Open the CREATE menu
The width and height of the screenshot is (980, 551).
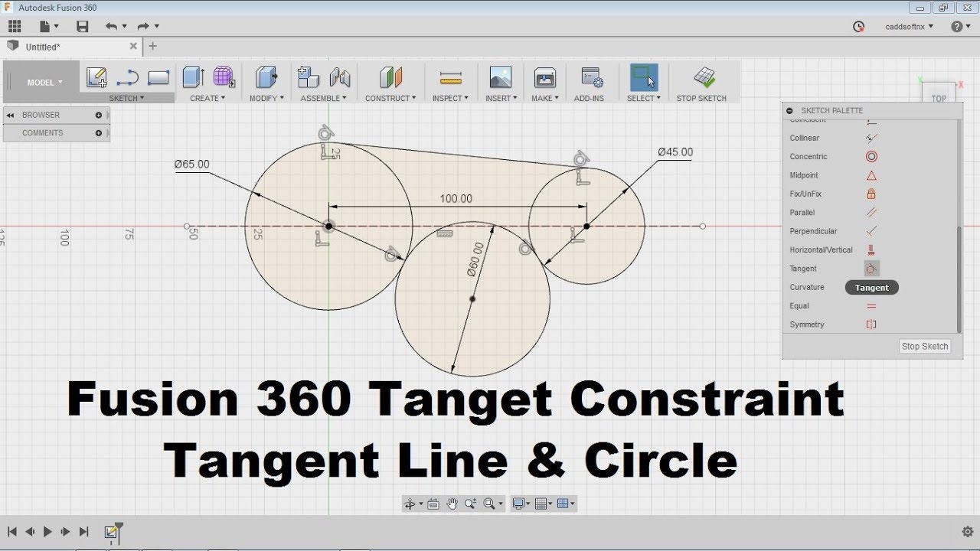pyautogui.click(x=207, y=99)
